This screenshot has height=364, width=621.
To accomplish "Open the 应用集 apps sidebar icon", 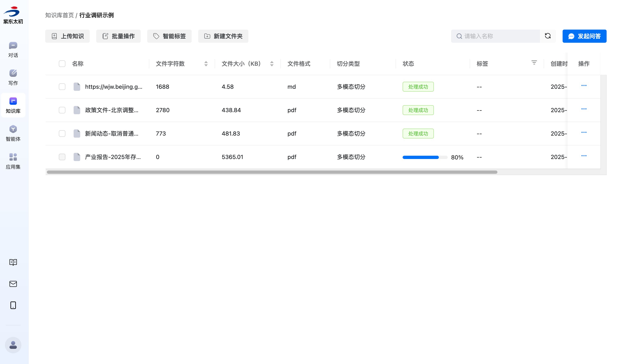I will coord(13,161).
